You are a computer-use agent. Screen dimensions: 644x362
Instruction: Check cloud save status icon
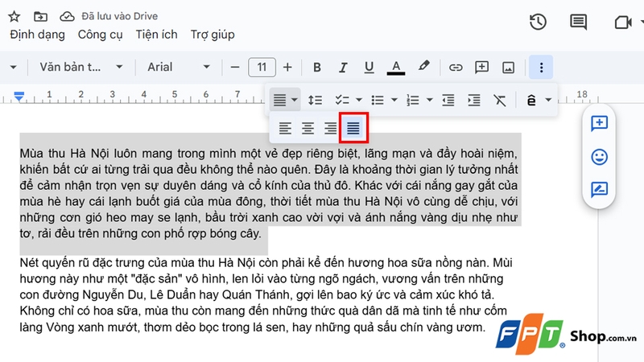point(67,16)
